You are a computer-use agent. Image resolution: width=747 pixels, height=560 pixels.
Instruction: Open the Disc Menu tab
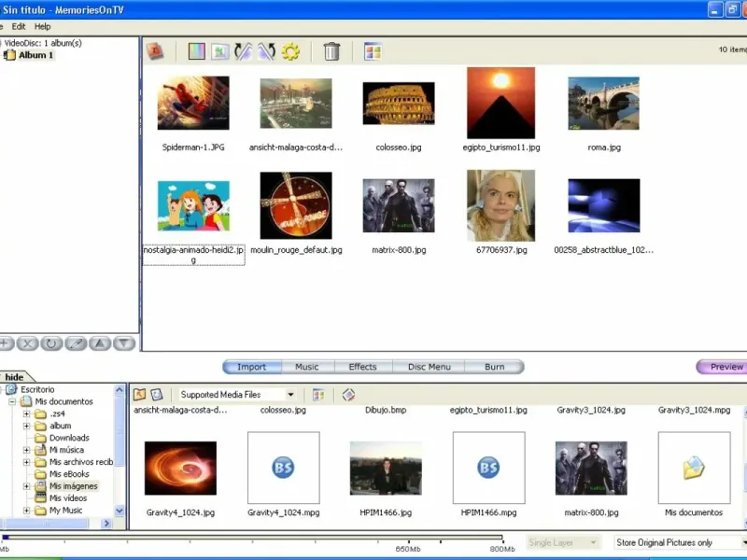click(429, 367)
